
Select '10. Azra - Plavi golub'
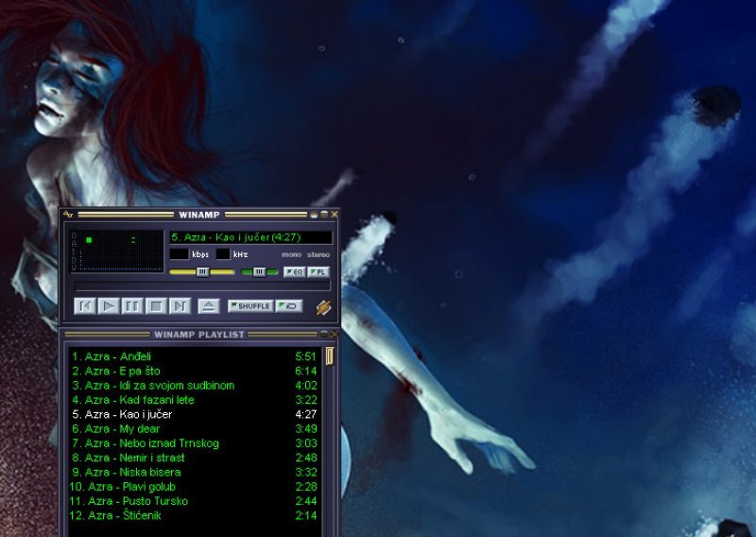coord(195,487)
